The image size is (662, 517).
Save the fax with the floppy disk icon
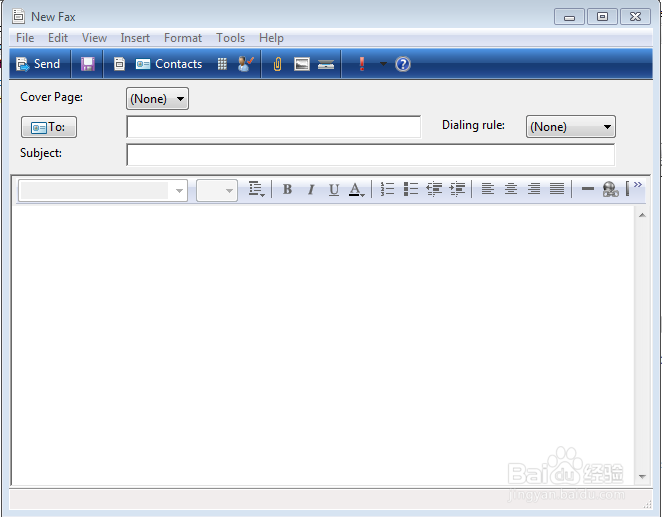click(87, 64)
